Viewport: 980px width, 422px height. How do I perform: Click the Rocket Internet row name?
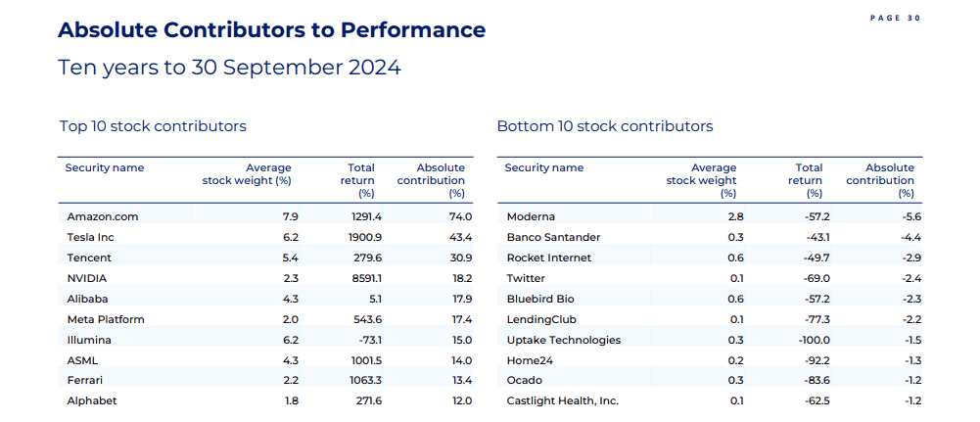click(x=548, y=258)
